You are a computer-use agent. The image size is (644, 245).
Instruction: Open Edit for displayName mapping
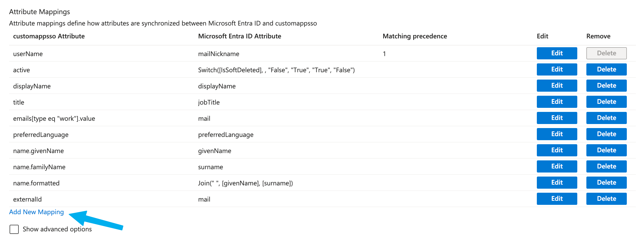coord(557,86)
